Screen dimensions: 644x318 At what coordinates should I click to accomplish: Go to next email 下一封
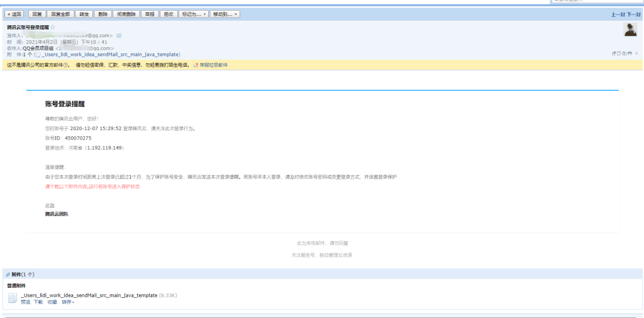[633, 14]
